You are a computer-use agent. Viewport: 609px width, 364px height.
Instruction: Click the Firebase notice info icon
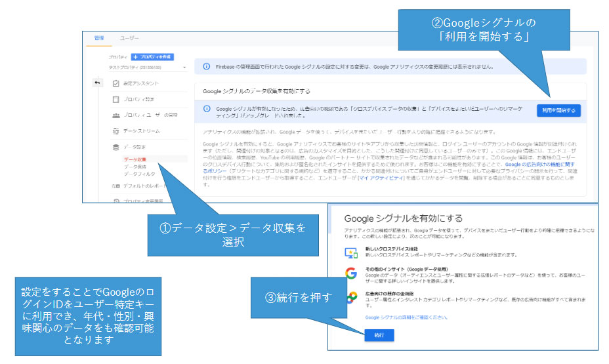point(207,66)
